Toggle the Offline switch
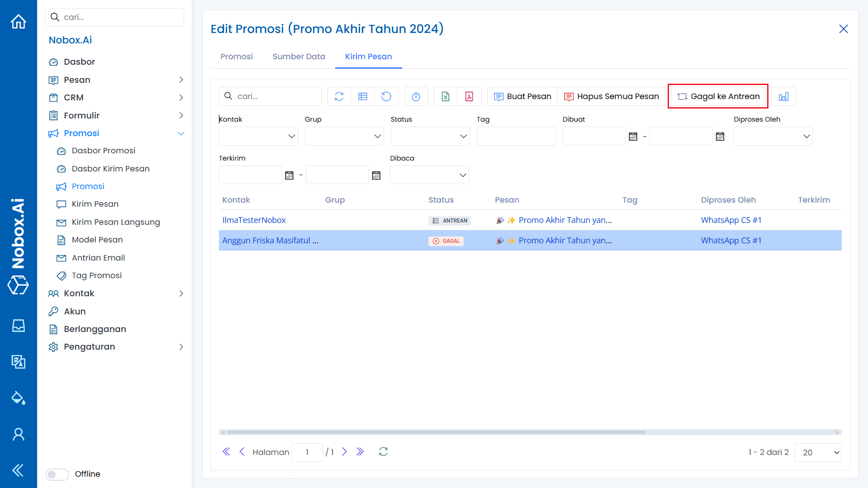The height and width of the screenshot is (488, 868). click(57, 474)
